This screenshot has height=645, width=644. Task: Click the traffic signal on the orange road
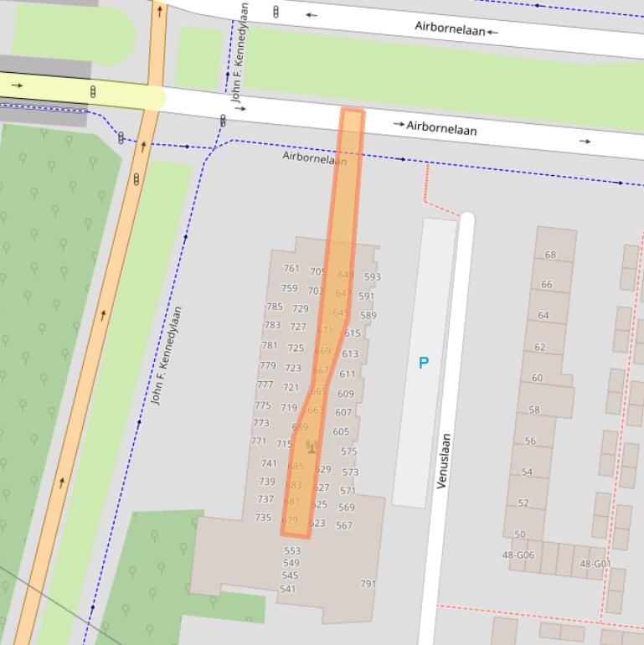click(136, 178)
